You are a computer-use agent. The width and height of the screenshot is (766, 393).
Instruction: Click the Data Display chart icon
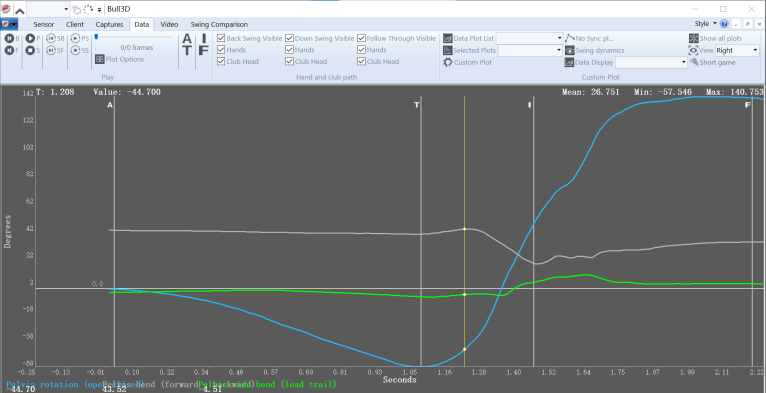click(x=570, y=63)
